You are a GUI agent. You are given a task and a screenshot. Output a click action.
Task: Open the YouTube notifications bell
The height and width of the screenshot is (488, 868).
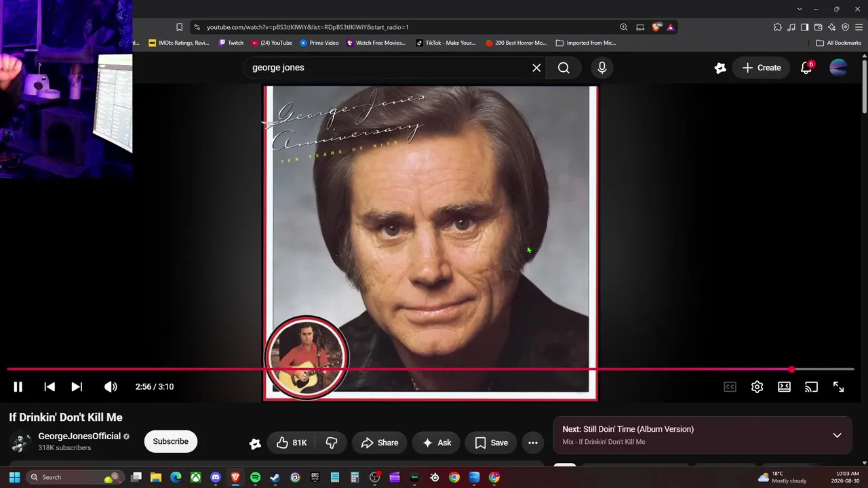(806, 68)
